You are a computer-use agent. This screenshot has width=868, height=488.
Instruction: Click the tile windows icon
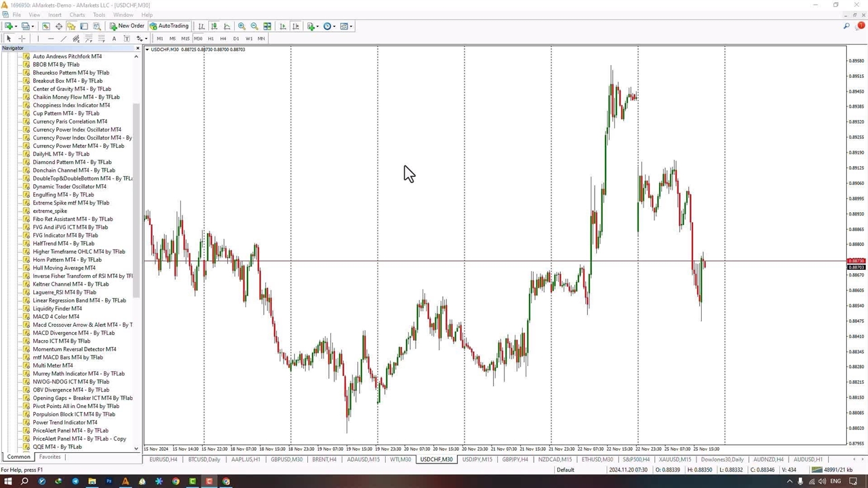[x=267, y=26]
